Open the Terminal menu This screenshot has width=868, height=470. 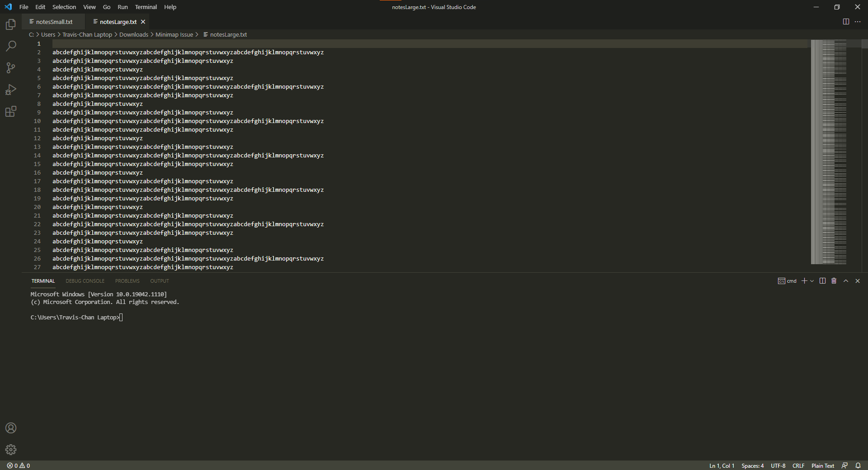click(x=146, y=7)
